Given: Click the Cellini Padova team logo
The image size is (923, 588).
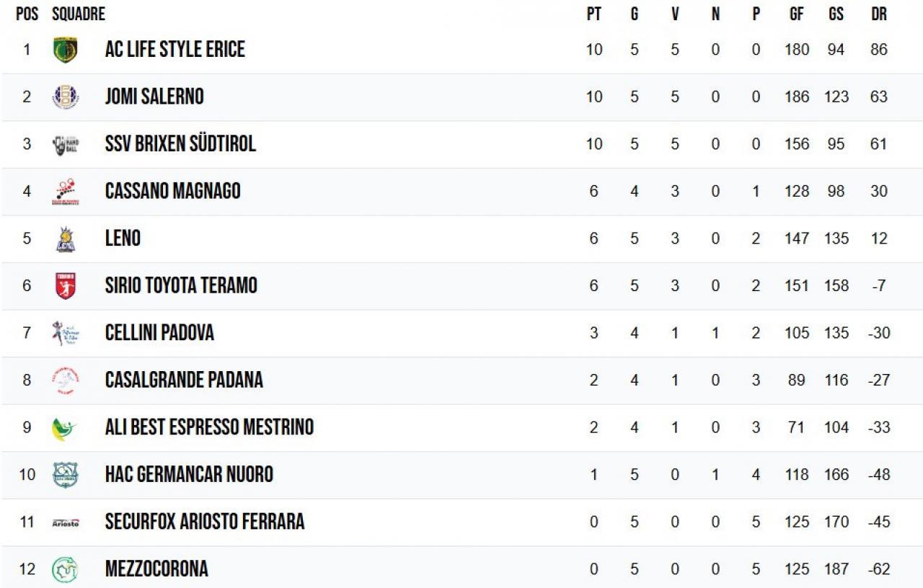Looking at the screenshot, I should coord(65,333).
